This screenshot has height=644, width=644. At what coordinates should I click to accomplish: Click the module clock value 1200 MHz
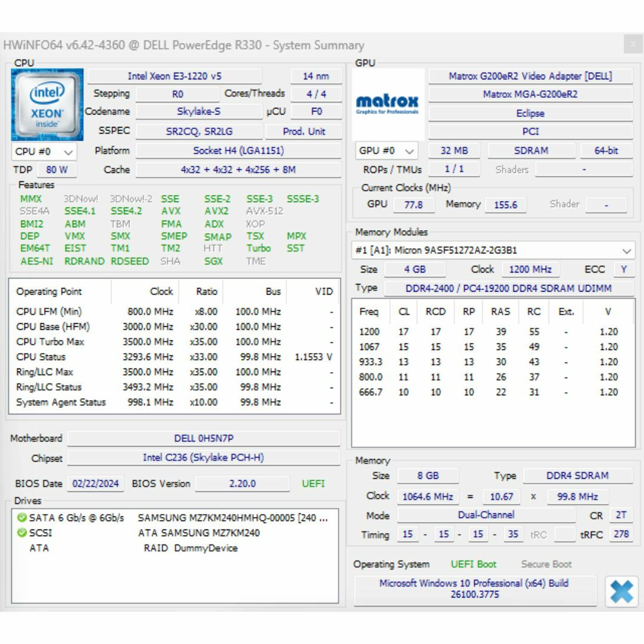coord(530,270)
